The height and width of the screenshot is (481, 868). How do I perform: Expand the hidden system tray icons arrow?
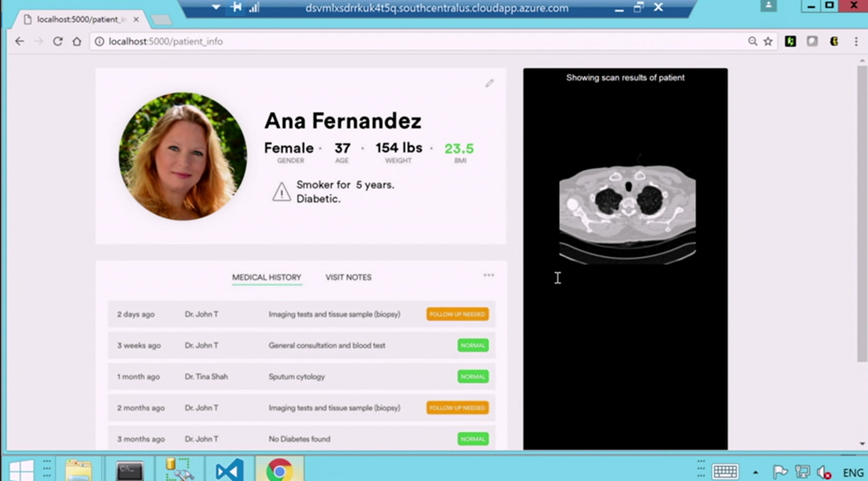(x=755, y=472)
